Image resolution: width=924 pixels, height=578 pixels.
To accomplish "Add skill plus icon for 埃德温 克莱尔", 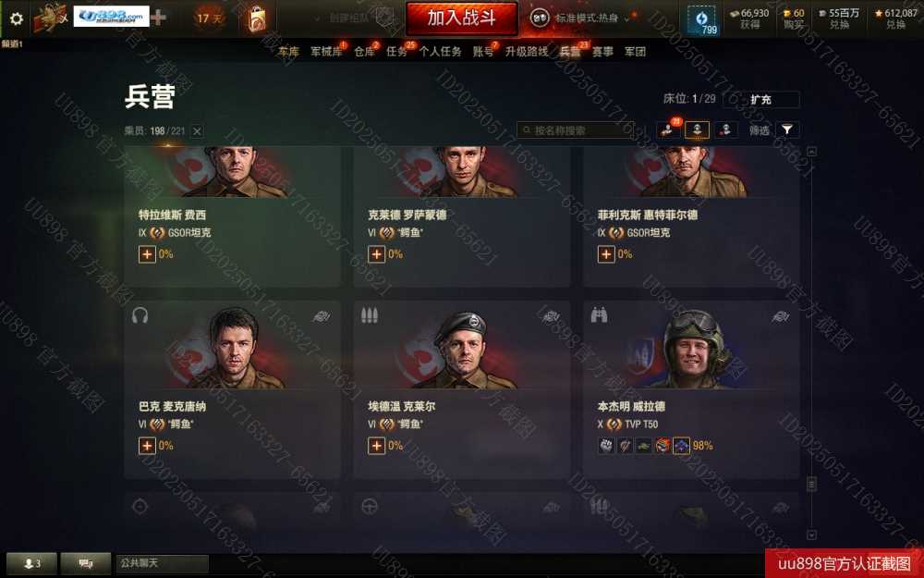I will click(377, 446).
